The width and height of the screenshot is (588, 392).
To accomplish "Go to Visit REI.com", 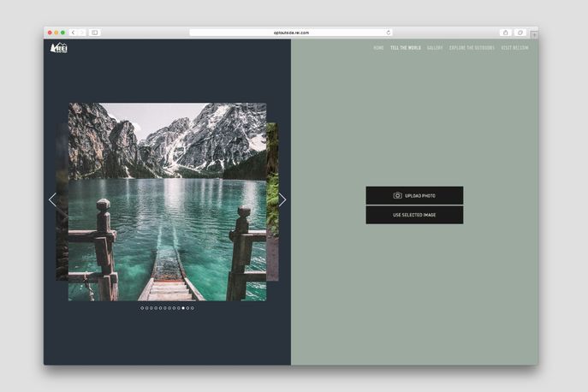I will [514, 48].
